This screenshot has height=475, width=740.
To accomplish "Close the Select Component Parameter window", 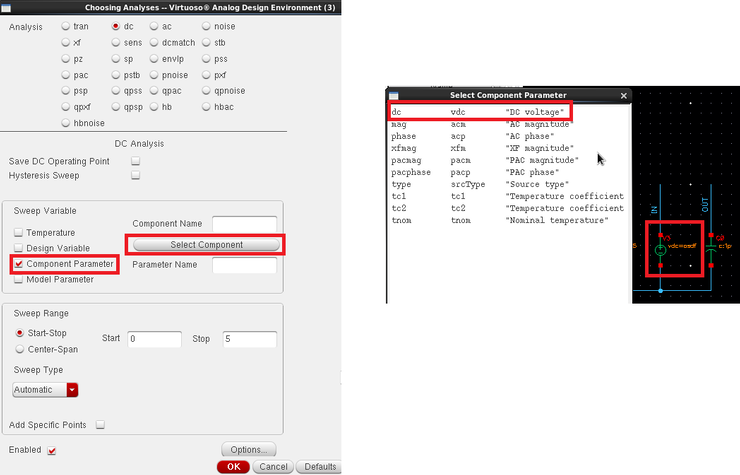I will pos(624,95).
